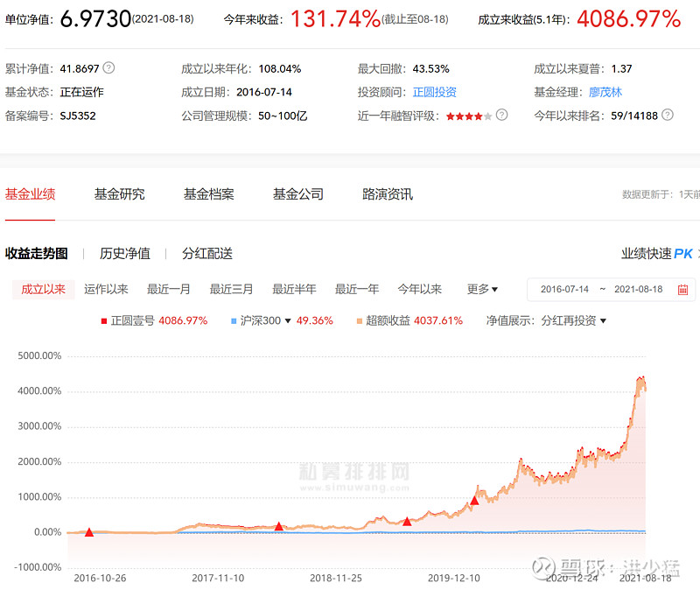Image resolution: width=700 pixels, height=590 pixels.
Task: Click the four-star 融智评级 rating
Action: tap(469, 116)
